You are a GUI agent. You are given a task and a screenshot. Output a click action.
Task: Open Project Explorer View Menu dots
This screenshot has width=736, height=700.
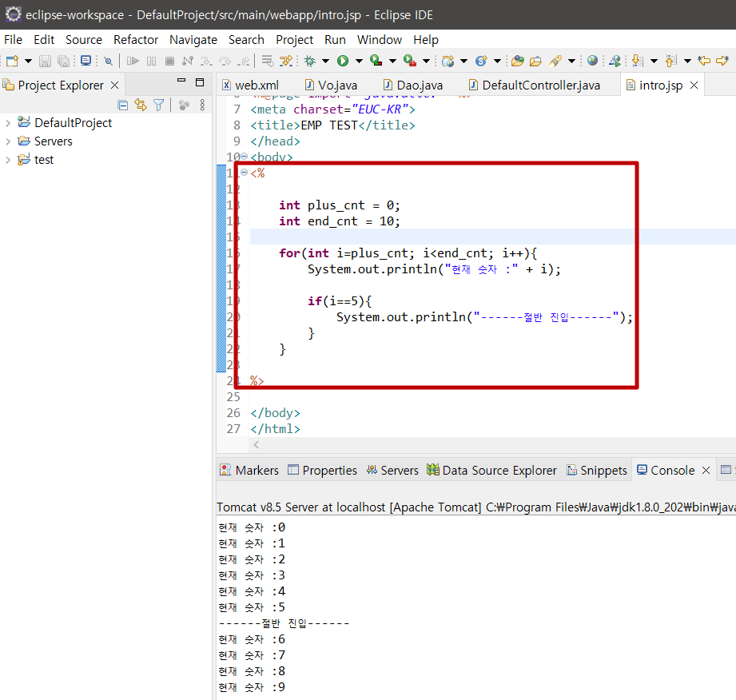(x=202, y=105)
